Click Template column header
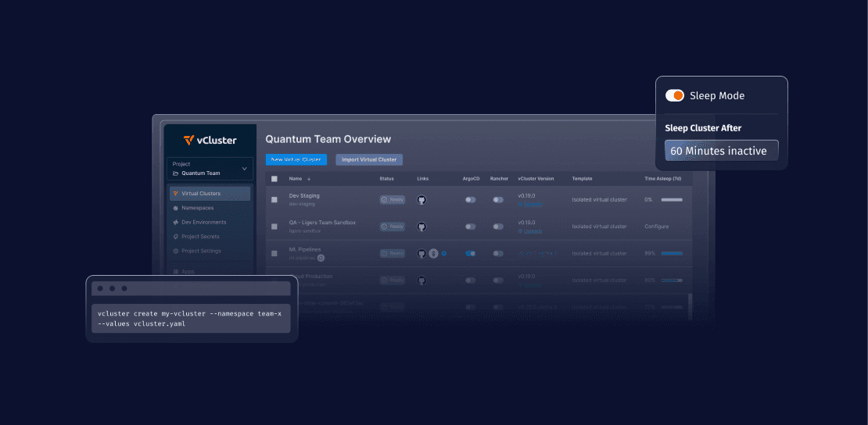Image resolution: width=868 pixels, height=425 pixels. click(583, 179)
